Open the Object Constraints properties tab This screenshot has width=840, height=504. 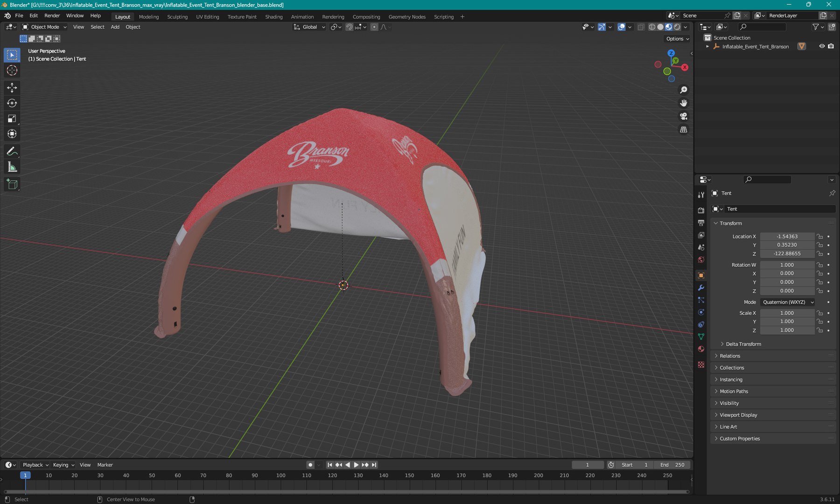coord(701,324)
